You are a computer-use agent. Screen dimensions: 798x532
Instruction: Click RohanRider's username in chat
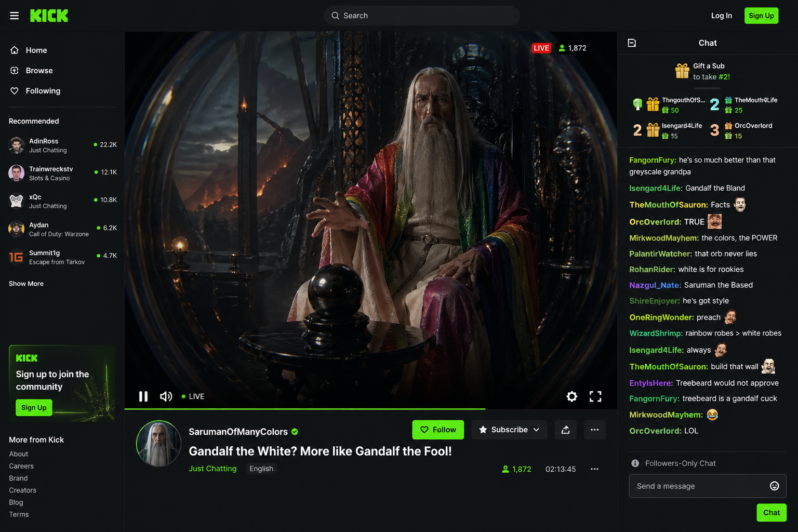pyautogui.click(x=653, y=270)
